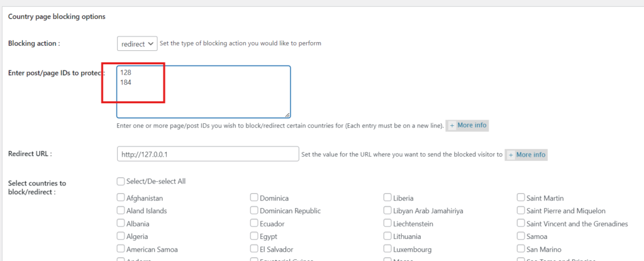Select the Egypt checkbox
644x261 pixels.
click(x=255, y=236)
